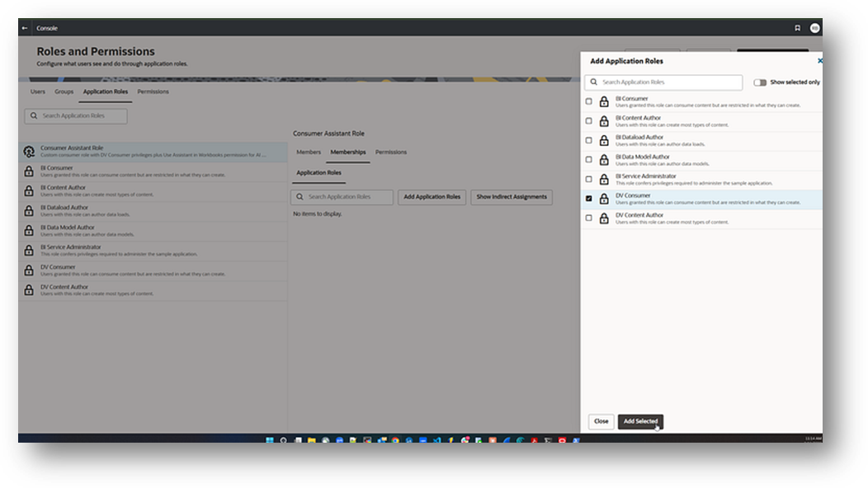Screen dimensions: 868x488
Task: Click the lock icon for BI Dataload Author in dialog
Action: point(604,140)
